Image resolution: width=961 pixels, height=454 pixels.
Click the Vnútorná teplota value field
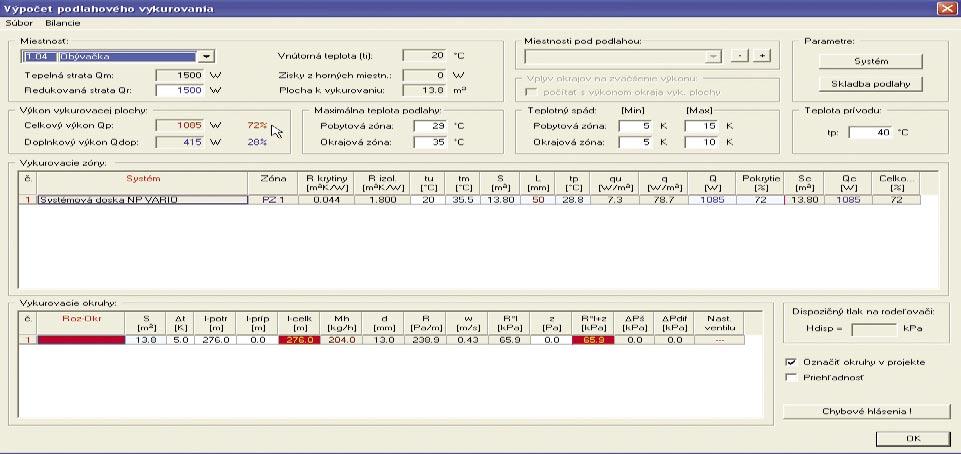click(424, 55)
